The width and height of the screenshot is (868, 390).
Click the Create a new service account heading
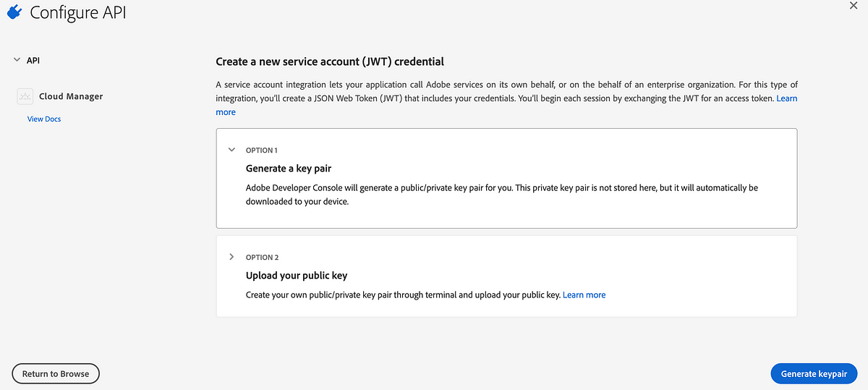tap(330, 62)
